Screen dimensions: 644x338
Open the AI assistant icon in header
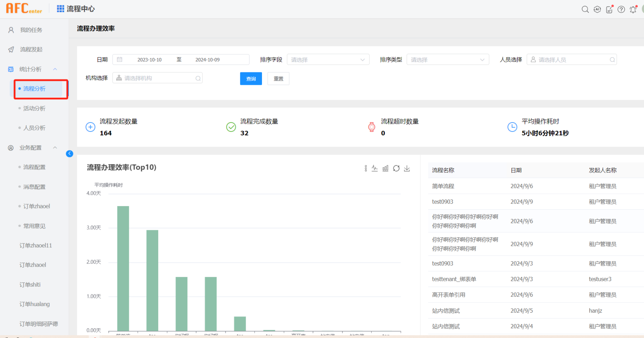(597, 9)
